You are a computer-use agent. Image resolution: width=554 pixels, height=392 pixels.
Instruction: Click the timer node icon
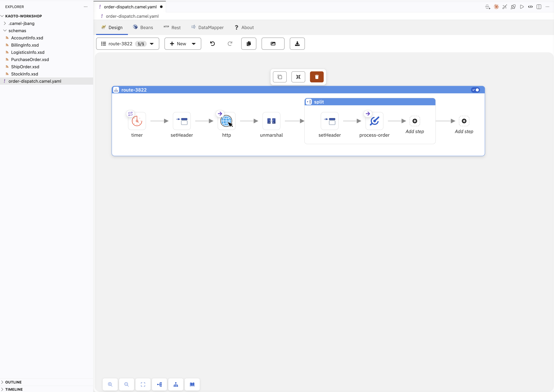pos(137,121)
